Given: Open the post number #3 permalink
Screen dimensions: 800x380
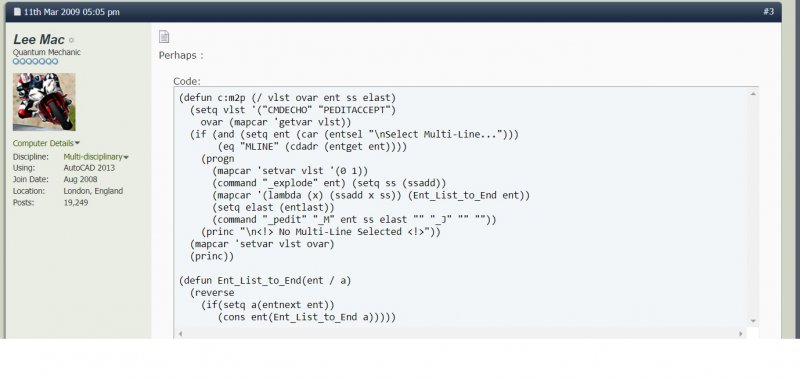Looking at the screenshot, I should coord(768,11).
